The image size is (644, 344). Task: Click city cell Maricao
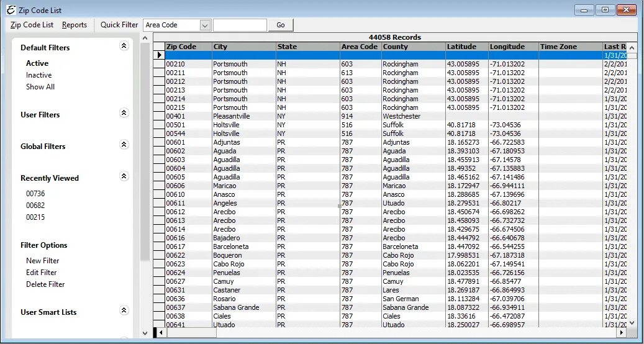[x=244, y=186]
